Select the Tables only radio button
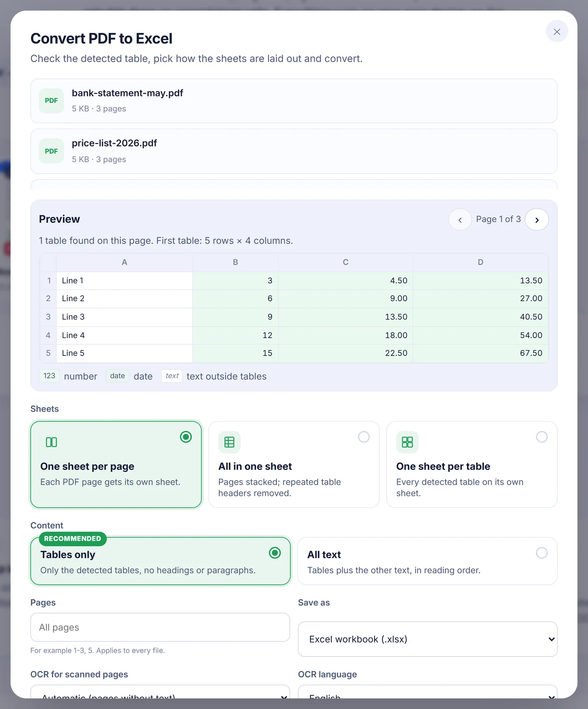588x709 pixels. click(275, 553)
